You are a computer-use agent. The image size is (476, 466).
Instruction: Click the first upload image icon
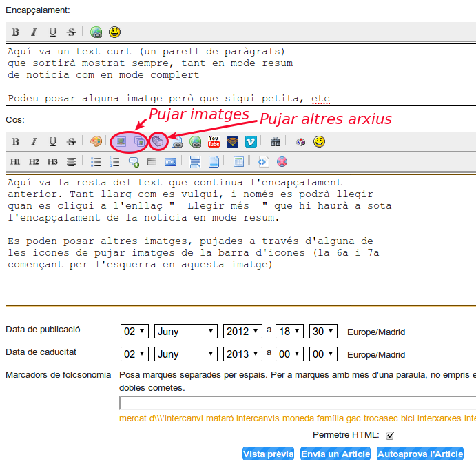121,141
